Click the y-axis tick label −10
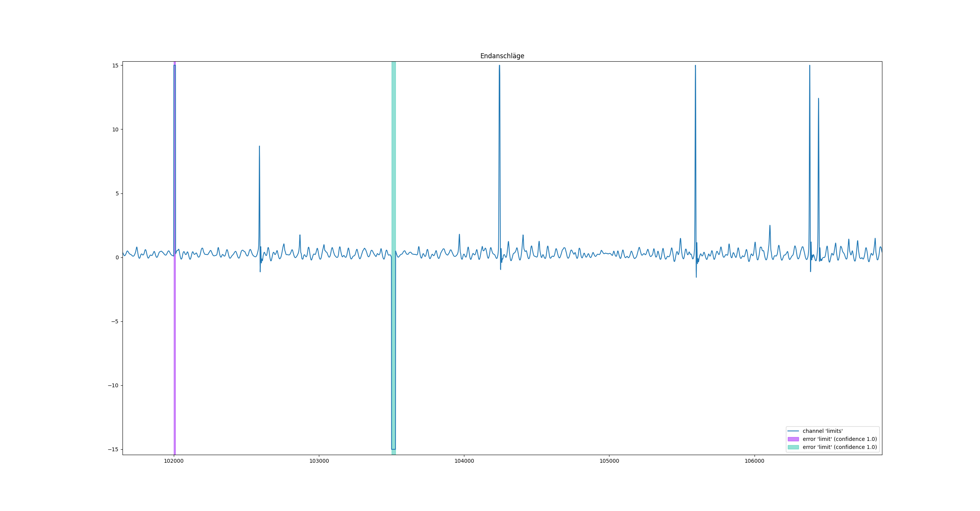Viewport: 980px width, 511px height. coord(114,385)
